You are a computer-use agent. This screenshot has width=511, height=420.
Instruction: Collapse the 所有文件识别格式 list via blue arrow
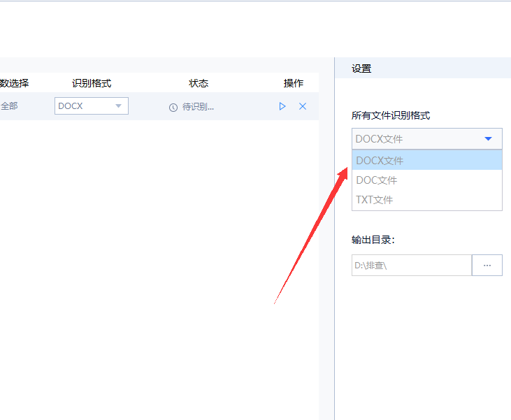click(x=488, y=139)
